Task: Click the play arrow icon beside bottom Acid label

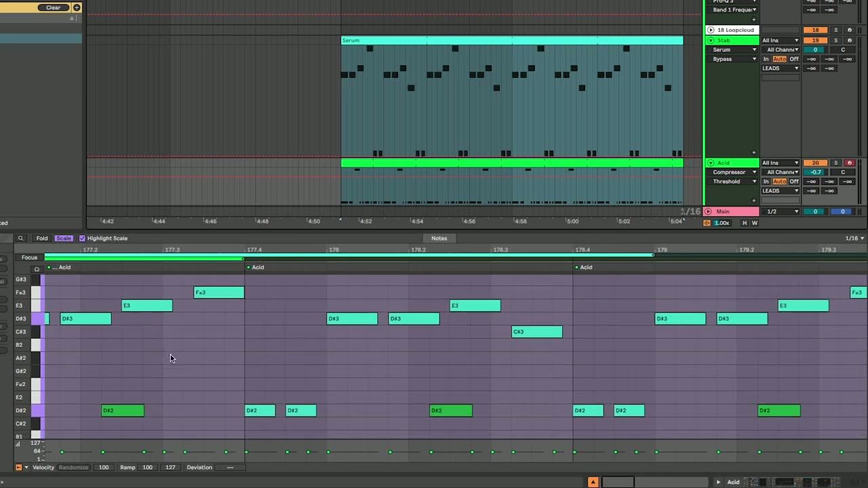Action: click(x=718, y=482)
